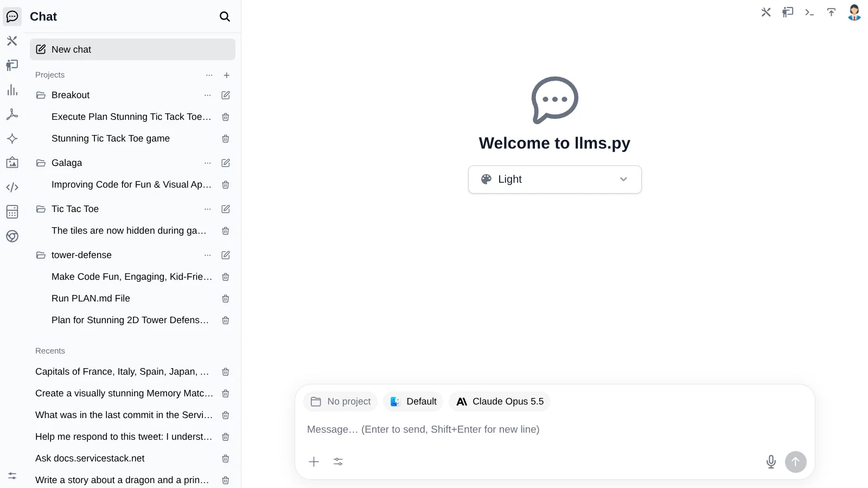The width and height of the screenshot is (868, 488).
Task: Search chats with the magnifier icon
Action: (x=225, y=16)
